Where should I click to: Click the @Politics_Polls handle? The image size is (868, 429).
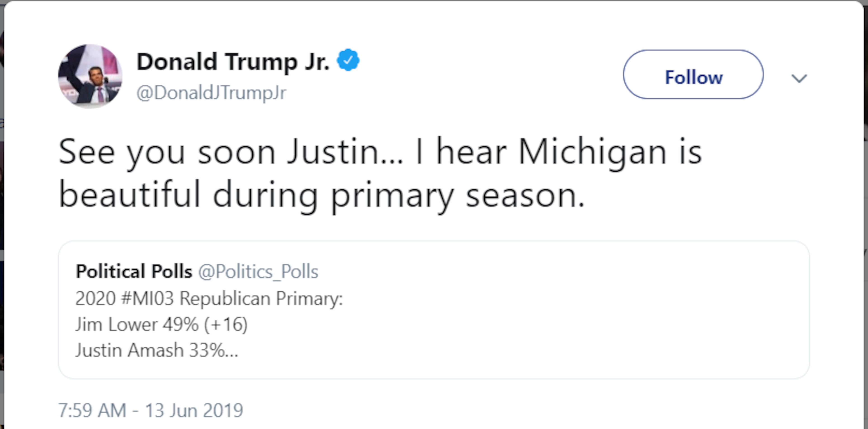tap(258, 271)
